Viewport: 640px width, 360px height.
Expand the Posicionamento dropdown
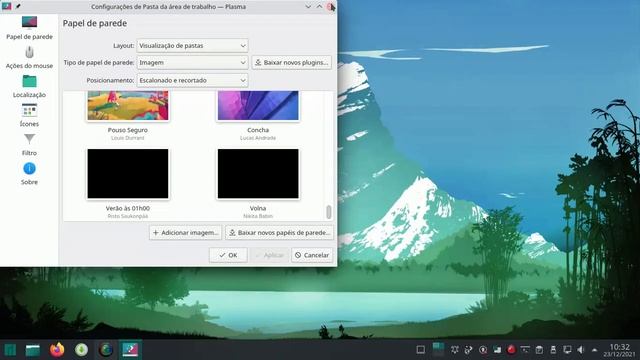pos(192,80)
